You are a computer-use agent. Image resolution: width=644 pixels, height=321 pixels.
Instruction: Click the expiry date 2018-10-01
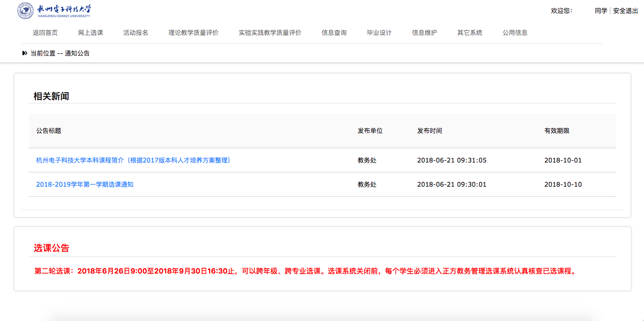563,160
